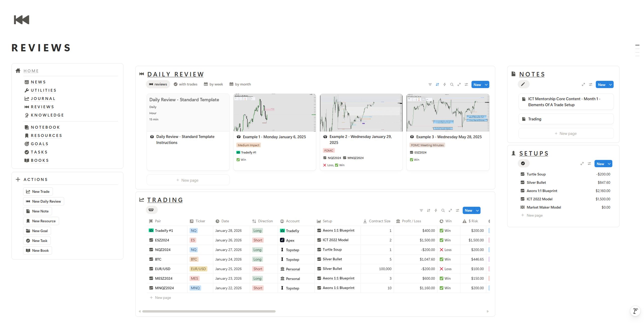
Task: Switch to the 'by month' view tab
Action: coord(240,84)
